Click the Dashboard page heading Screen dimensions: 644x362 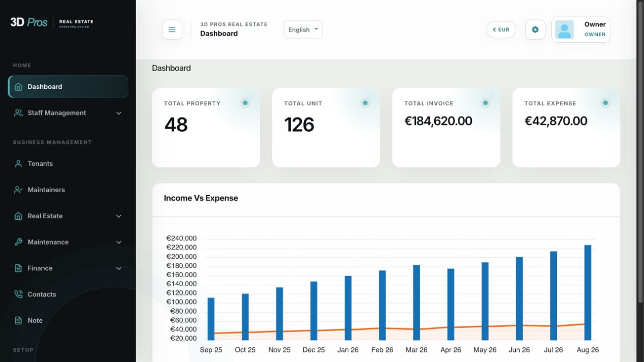click(172, 68)
